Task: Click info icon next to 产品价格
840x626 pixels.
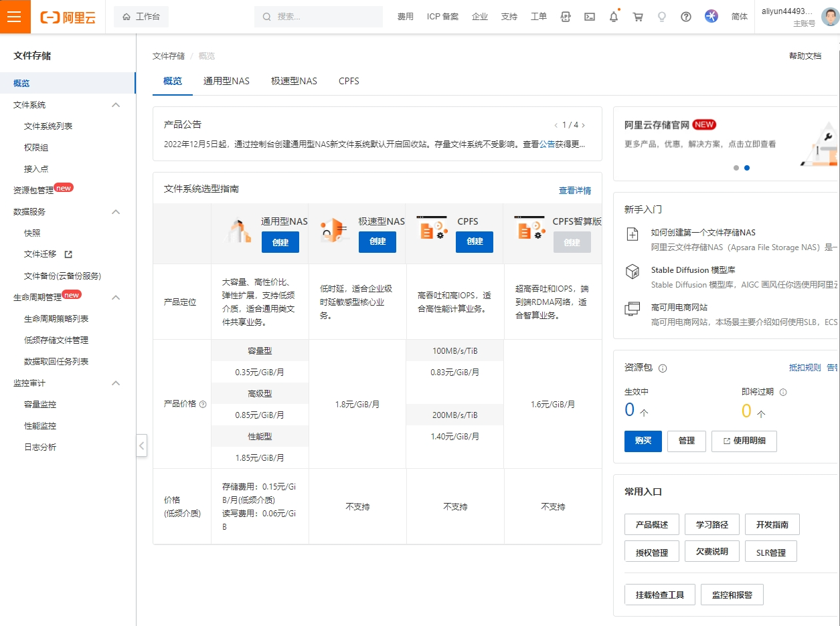Action: 203,404
